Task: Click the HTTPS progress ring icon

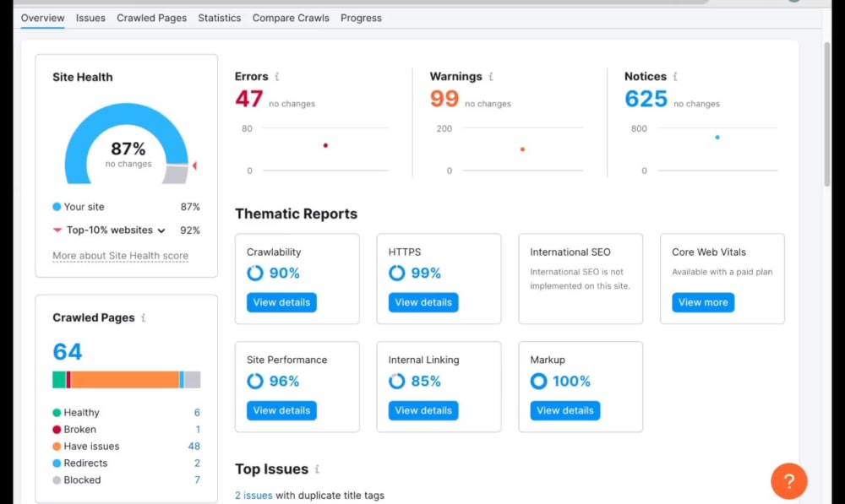Action: click(x=396, y=273)
